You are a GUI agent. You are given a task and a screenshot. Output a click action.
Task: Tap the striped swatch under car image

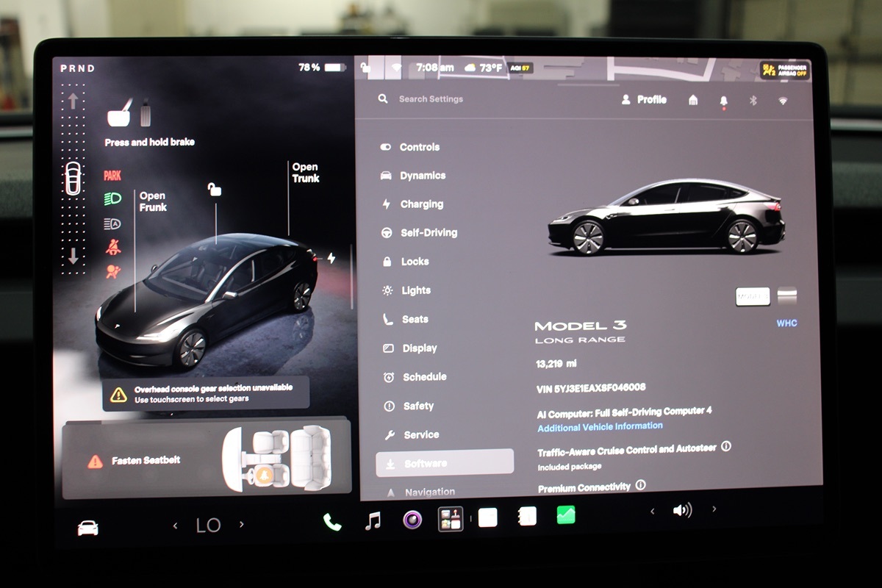tap(787, 296)
